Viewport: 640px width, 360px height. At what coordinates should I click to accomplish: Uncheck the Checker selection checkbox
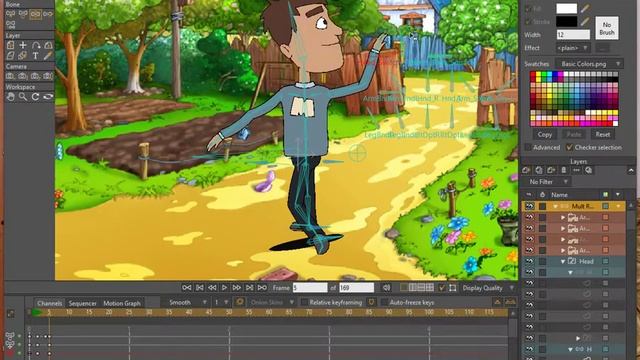(570, 147)
